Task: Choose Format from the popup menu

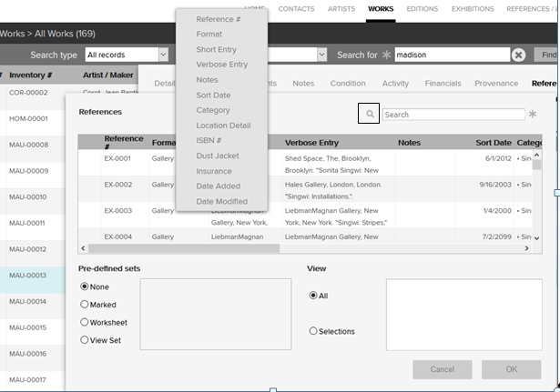Action: coord(209,35)
